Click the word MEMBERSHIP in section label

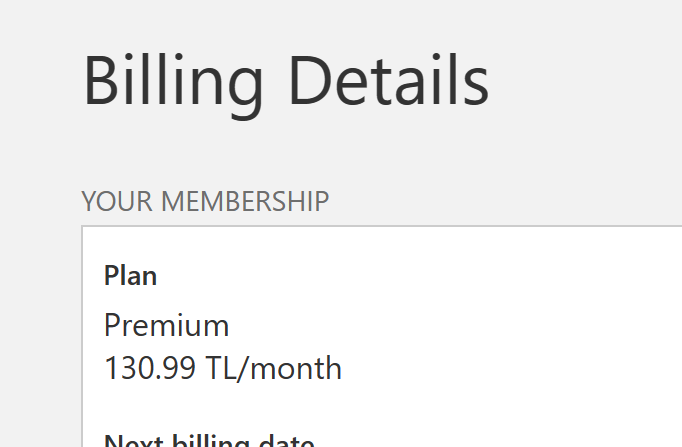[x=244, y=201]
